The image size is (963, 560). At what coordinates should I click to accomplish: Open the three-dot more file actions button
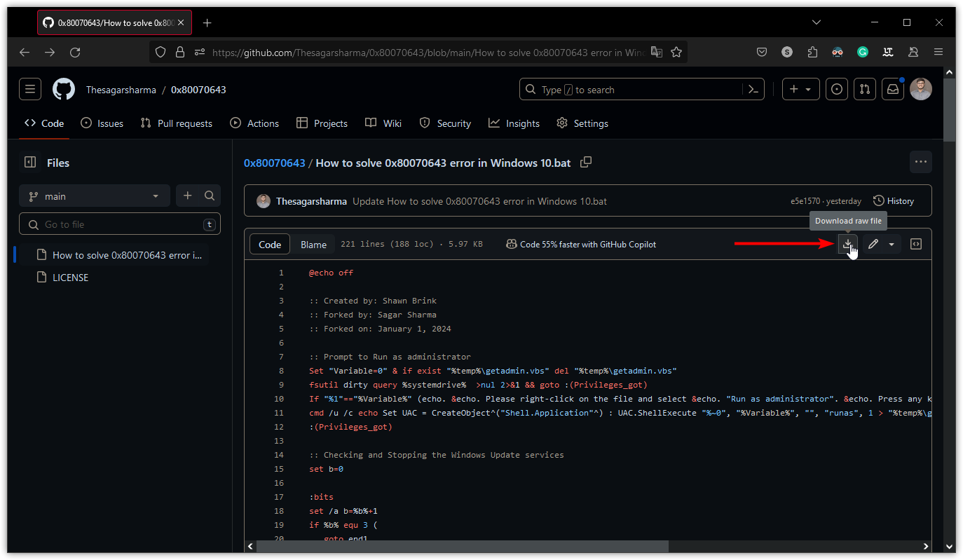[x=921, y=162]
